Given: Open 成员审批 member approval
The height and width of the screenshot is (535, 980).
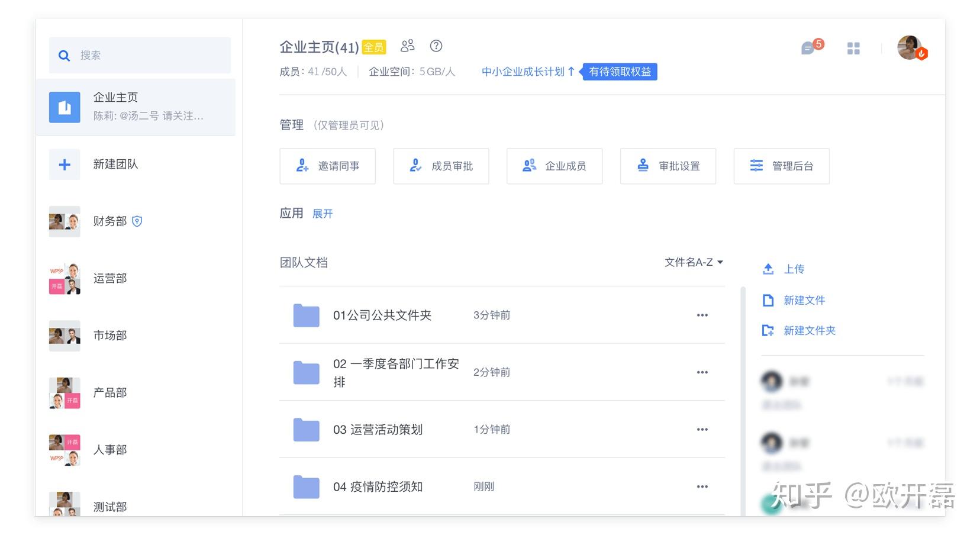Looking at the screenshot, I should pyautogui.click(x=415, y=166).
